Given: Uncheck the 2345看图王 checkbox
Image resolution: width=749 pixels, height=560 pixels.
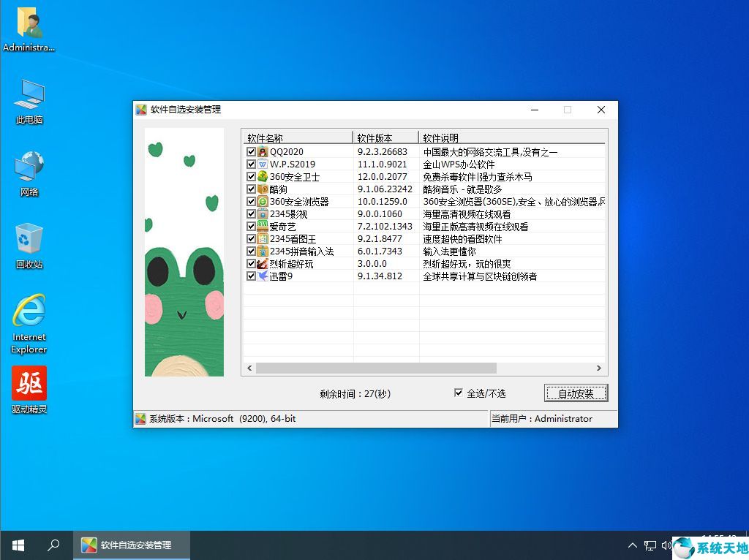Looking at the screenshot, I should [251, 239].
